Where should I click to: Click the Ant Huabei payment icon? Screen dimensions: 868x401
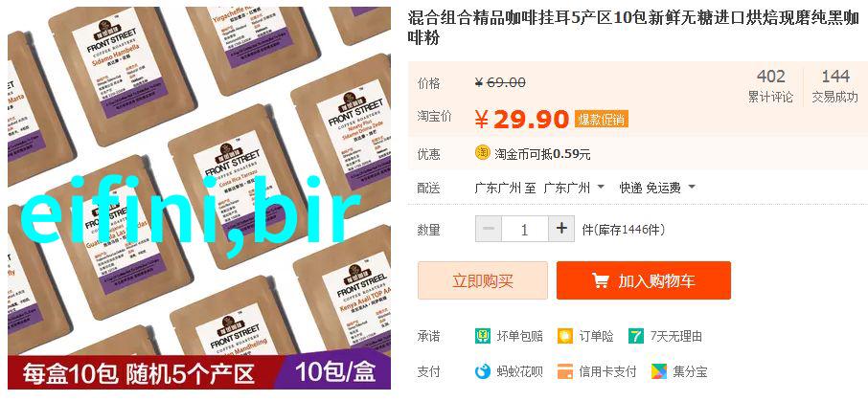(x=482, y=371)
